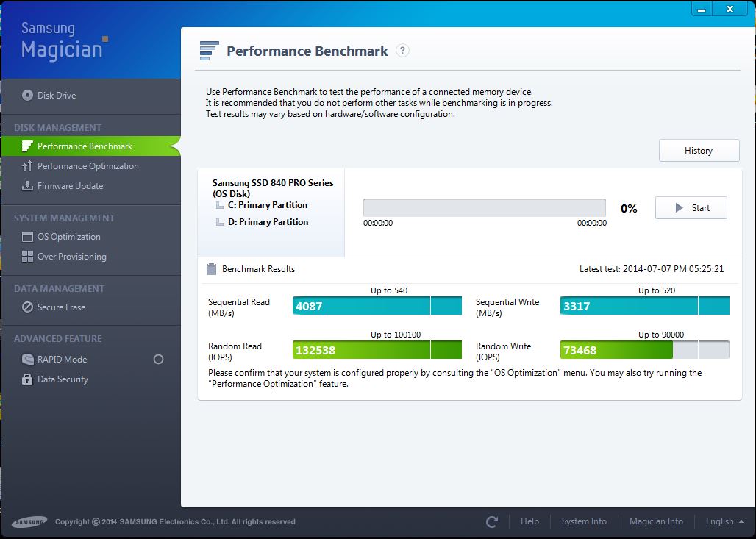The image size is (756, 539).
Task: Toggle the RAPID Mode status indicator
Action: 158,360
